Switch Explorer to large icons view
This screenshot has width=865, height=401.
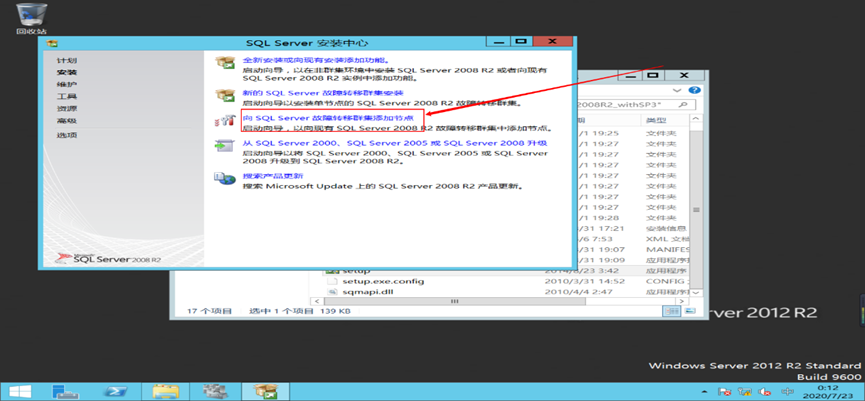pos(690,312)
